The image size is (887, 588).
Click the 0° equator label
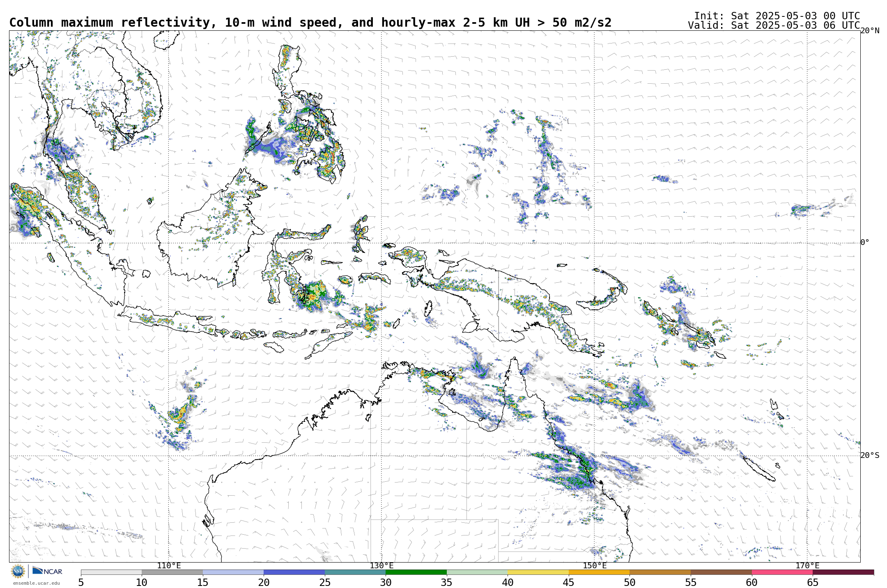coord(865,243)
